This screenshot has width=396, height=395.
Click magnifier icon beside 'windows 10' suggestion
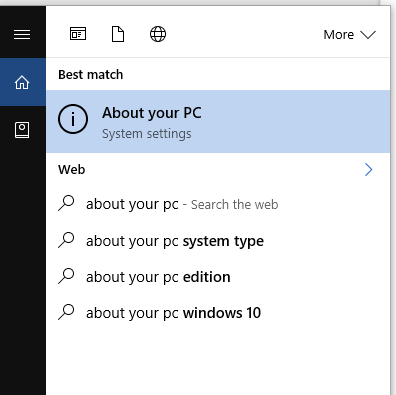(x=66, y=312)
